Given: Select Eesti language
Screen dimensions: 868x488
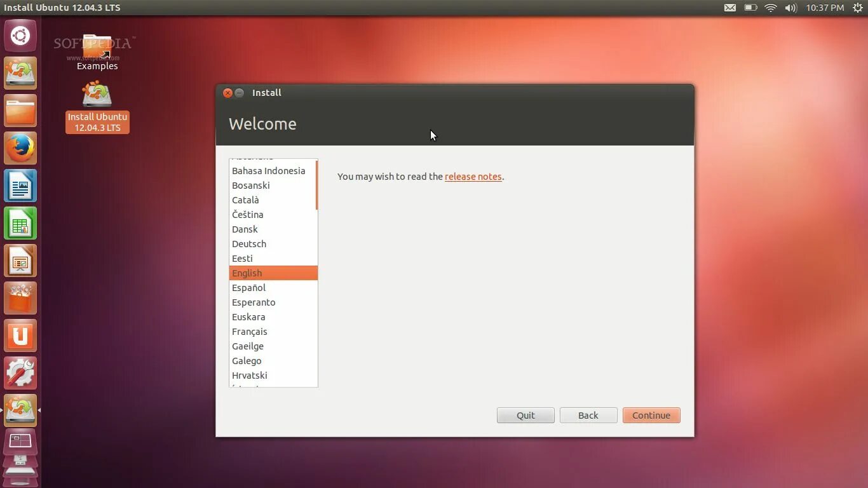Looking at the screenshot, I should [273, 259].
